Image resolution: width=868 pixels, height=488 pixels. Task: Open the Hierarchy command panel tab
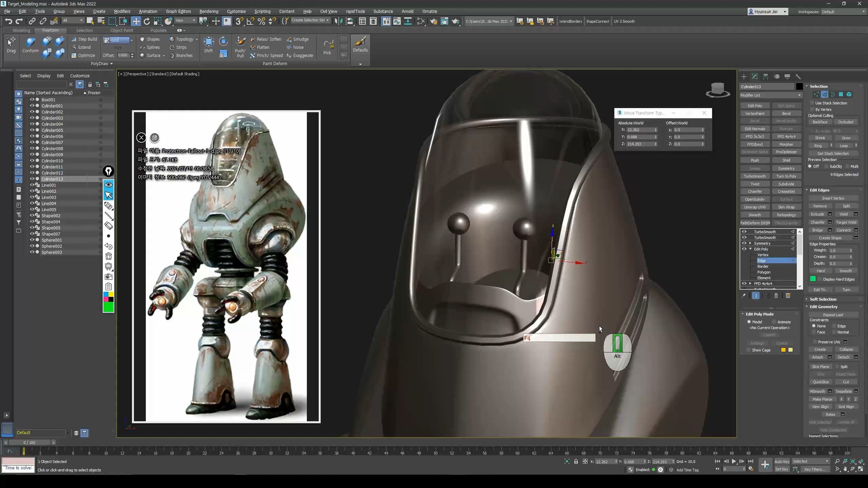point(766,77)
